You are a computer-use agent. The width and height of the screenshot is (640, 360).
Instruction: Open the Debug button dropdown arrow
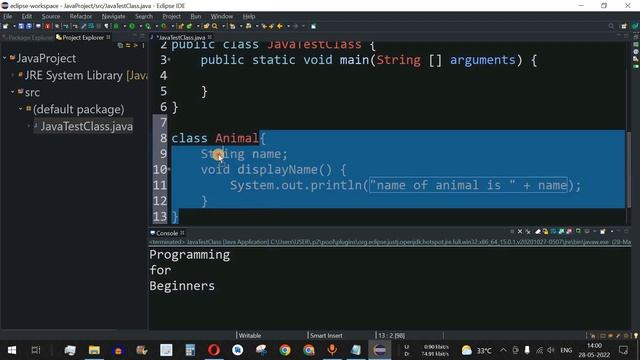(x=124, y=26)
